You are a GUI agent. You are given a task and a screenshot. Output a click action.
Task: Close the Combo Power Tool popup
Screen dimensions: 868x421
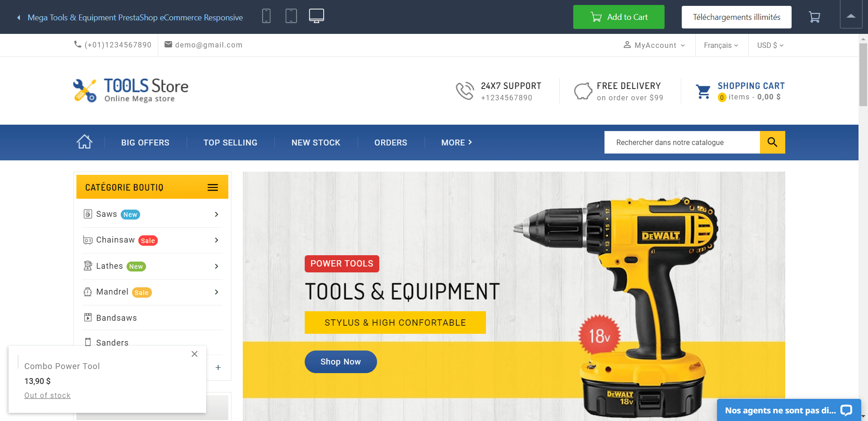(194, 354)
